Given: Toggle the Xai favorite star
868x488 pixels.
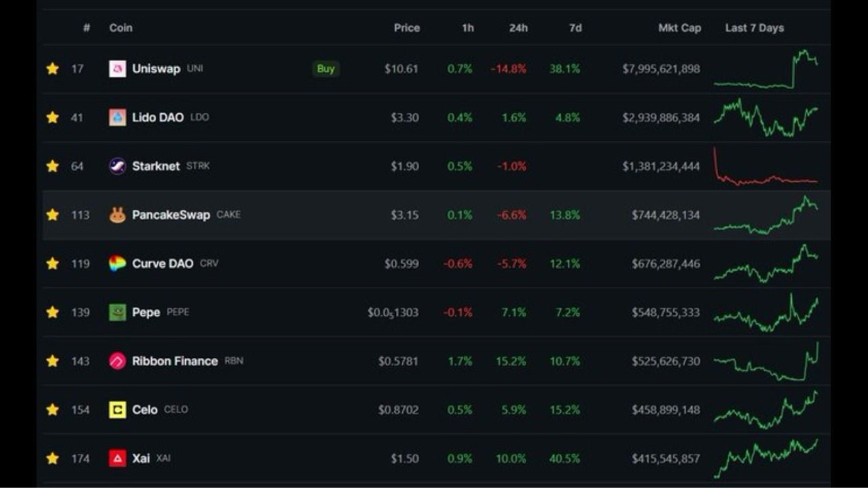Looking at the screenshot, I should [x=53, y=458].
